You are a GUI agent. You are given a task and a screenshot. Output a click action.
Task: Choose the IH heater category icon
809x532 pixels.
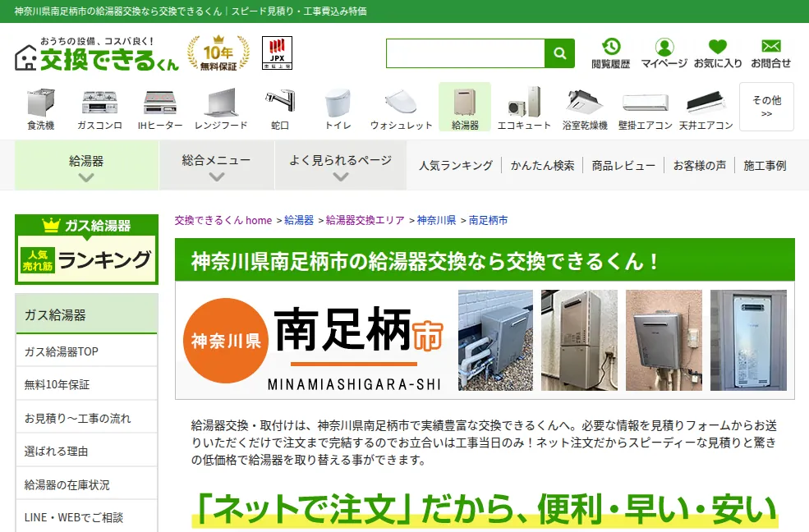pyautogui.click(x=160, y=102)
